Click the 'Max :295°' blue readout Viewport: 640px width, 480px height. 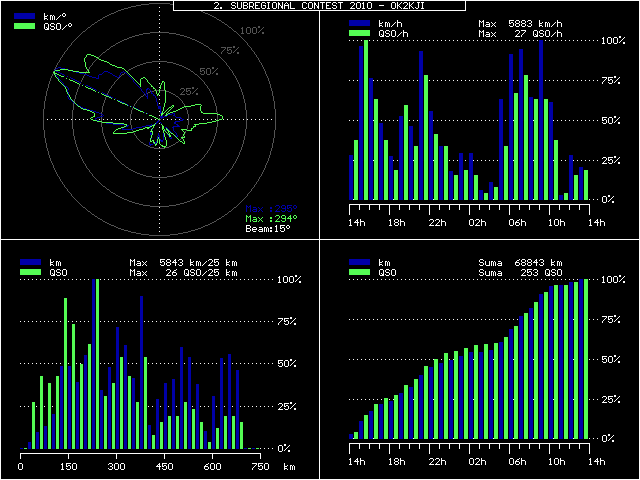(x=271, y=209)
